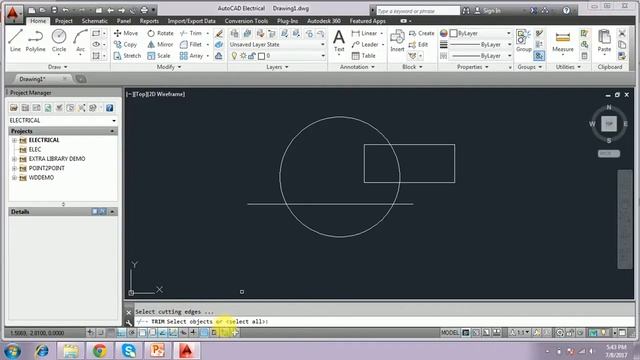
Task: Click the Create block button
Action: [422, 33]
